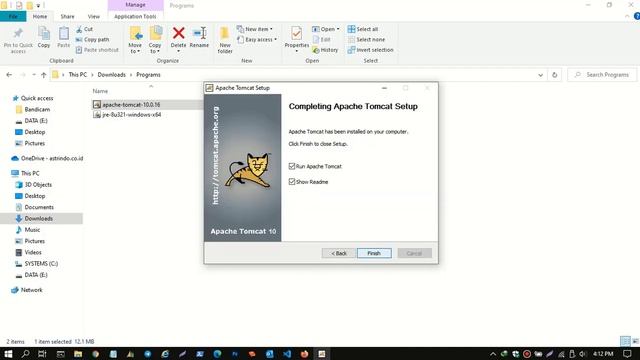640x360 pixels.
Task: Click Invert selection in ribbon
Action: (x=370, y=50)
